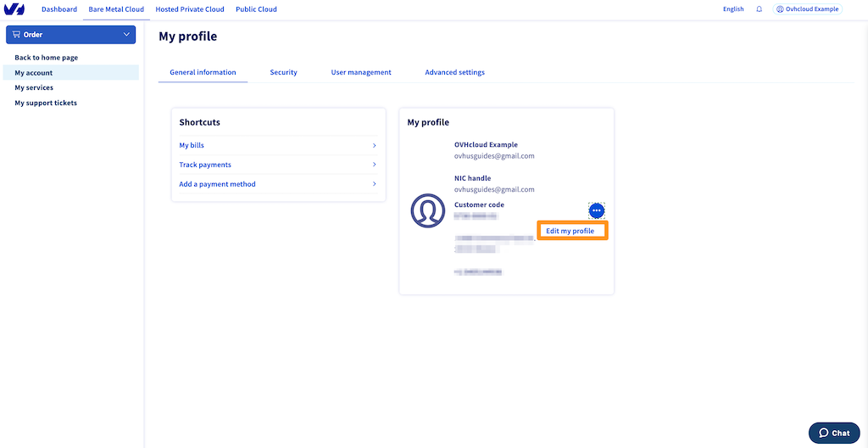Open the Order dropdown

point(71,35)
